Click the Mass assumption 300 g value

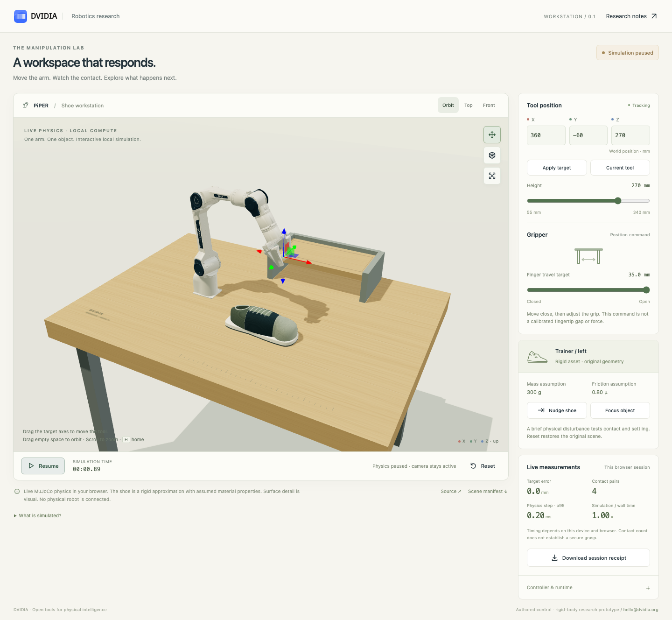534,392
